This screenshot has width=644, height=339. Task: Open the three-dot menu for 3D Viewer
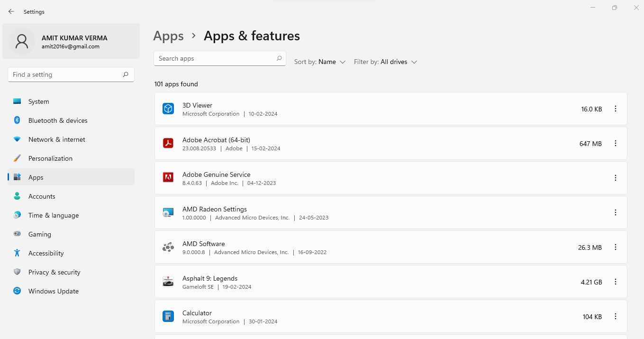tap(616, 109)
